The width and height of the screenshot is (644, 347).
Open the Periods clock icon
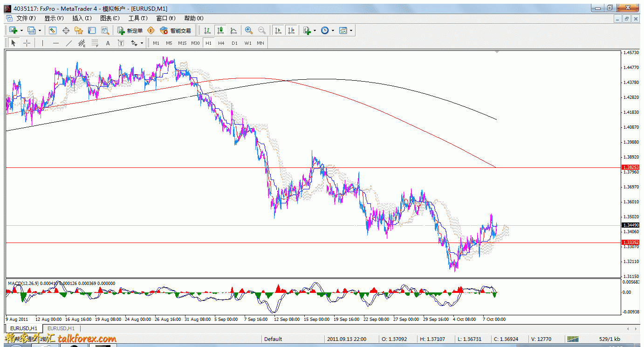(325, 30)
